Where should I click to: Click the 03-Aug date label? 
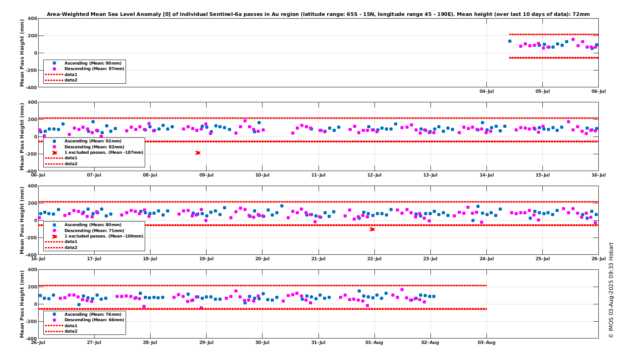click(486, 343)
